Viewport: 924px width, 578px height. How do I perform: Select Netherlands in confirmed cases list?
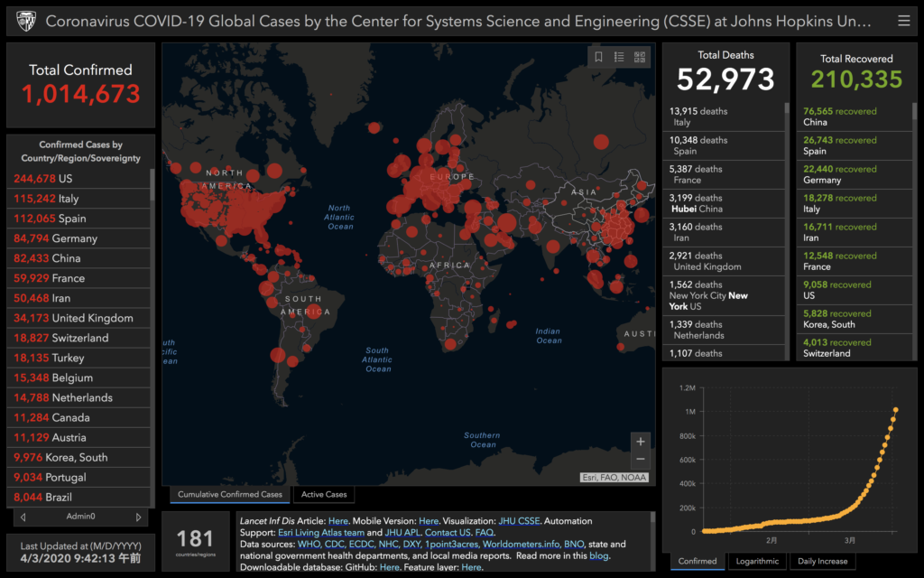pos(79,398)
